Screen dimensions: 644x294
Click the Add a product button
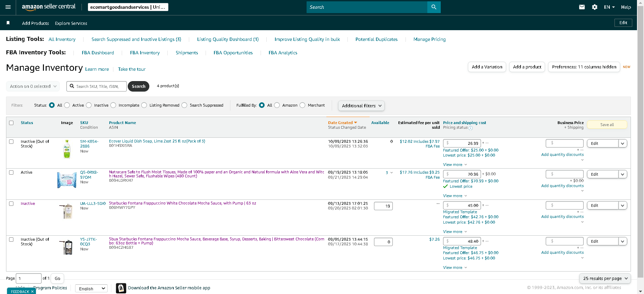pyautogui.click(x=527, y=67)
